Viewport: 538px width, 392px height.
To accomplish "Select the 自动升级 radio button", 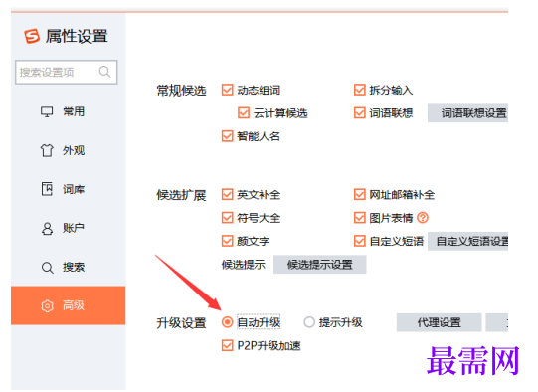I will coord(227,322).
